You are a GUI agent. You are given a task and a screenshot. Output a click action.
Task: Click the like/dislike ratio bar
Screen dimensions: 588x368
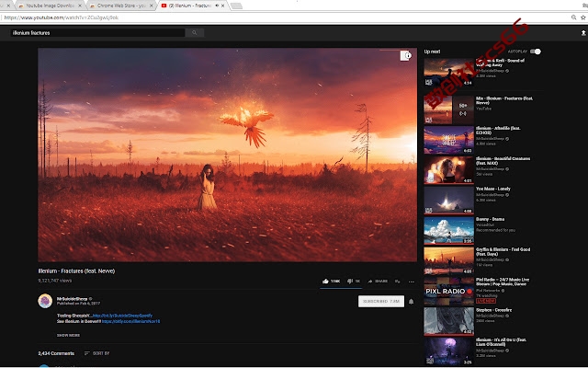pyautogui.click(x=341, y=288)
